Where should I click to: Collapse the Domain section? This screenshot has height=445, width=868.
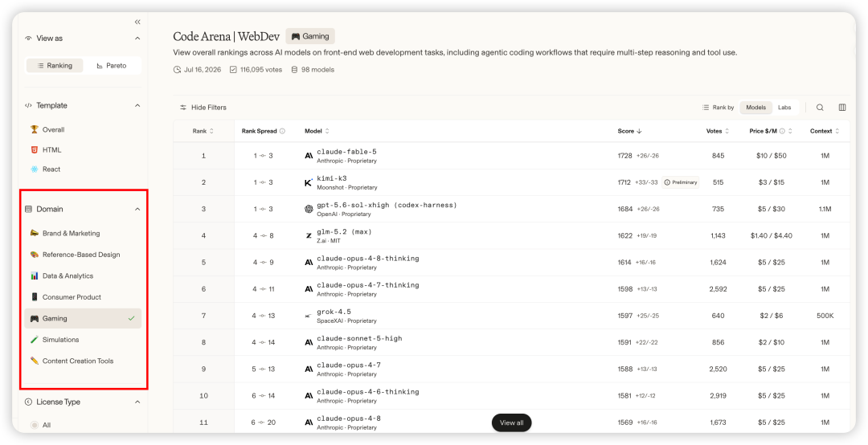tap(138, 209)
